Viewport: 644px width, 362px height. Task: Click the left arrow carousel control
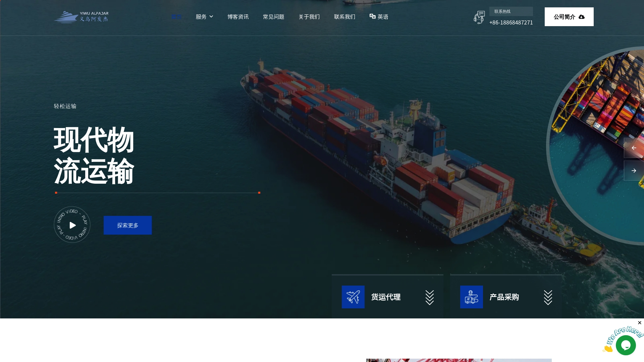coord(634,147)
